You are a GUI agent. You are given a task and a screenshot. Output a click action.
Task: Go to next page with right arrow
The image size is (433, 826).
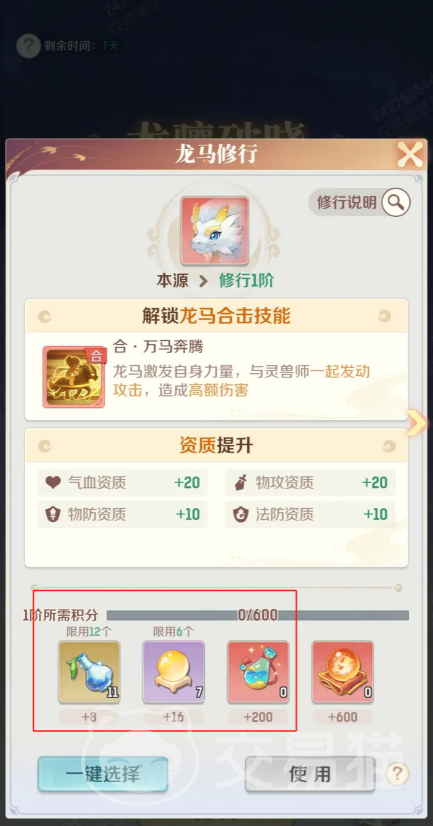pyautogui.click(x=416, y=423)
